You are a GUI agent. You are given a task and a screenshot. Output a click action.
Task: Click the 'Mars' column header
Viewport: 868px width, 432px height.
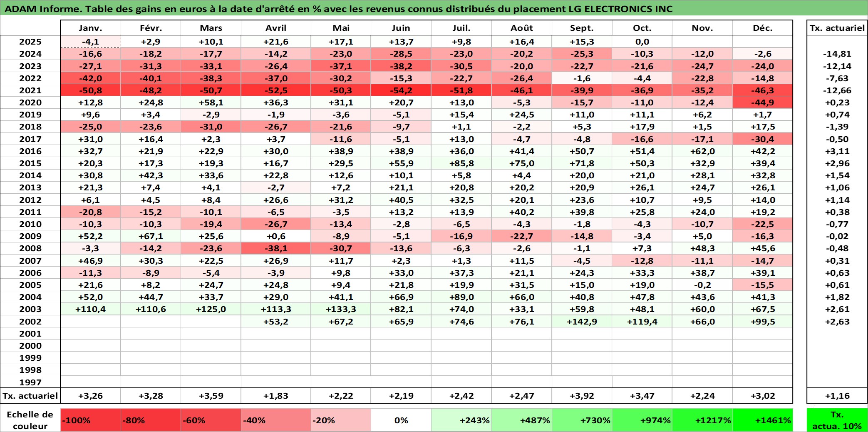pos(211,28)
